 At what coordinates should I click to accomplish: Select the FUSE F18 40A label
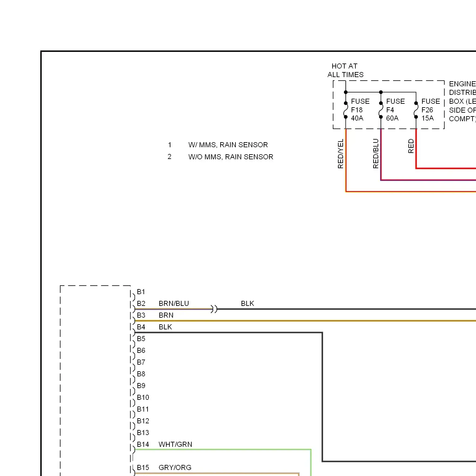click(x=360, y=110)
